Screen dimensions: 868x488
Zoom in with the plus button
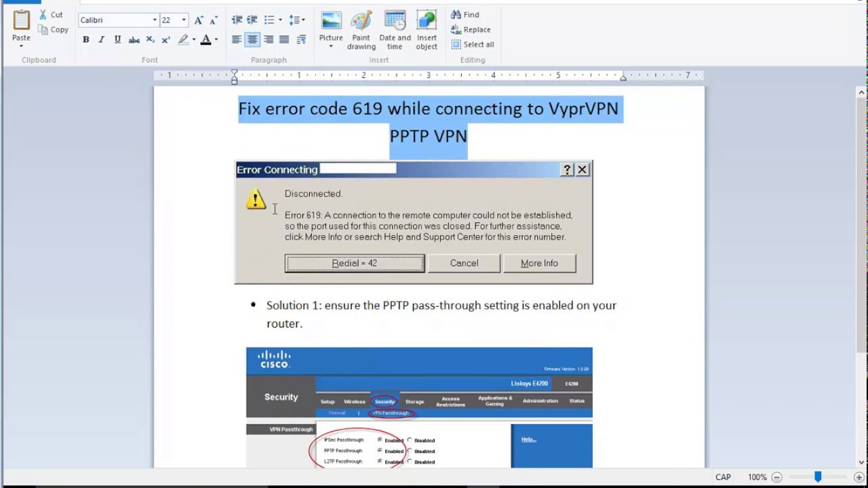click(x=859, y=477)
